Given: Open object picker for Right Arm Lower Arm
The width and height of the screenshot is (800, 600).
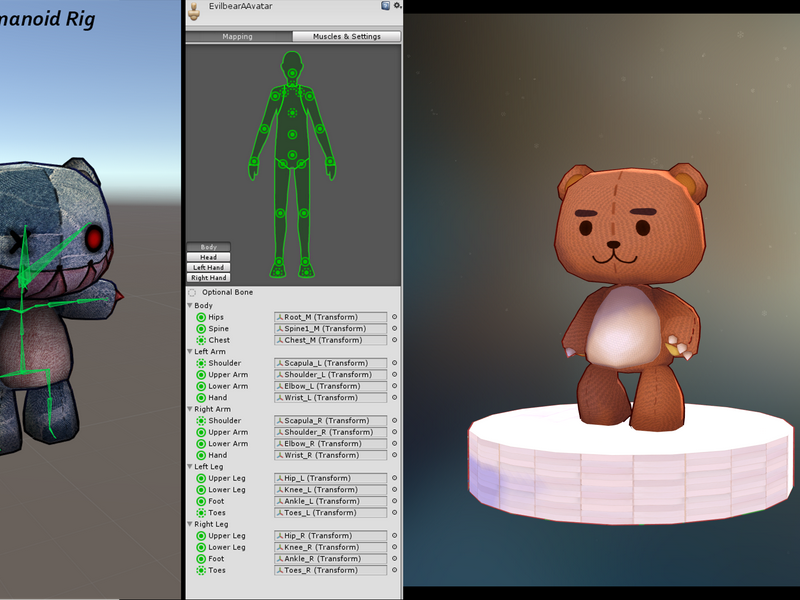Looking at the screenshot, I should [394, 444].
